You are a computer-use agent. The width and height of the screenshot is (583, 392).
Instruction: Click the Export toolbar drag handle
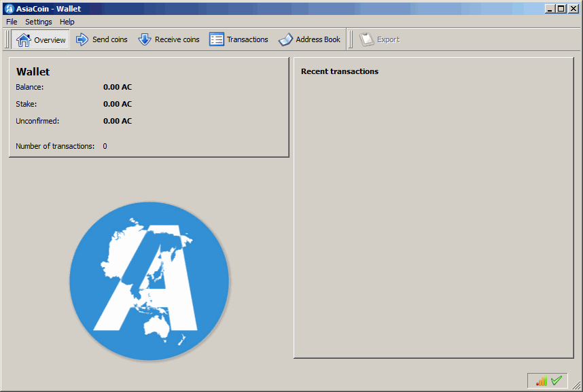coord(350,39)
